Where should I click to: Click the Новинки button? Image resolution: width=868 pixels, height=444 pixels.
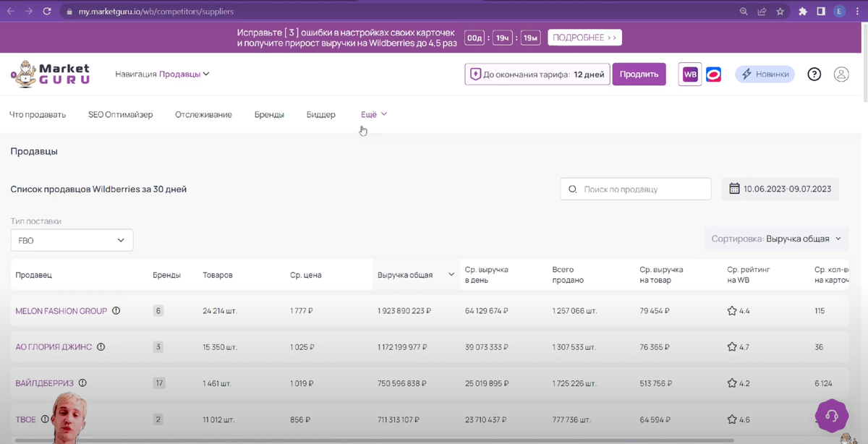pos(765,74)
